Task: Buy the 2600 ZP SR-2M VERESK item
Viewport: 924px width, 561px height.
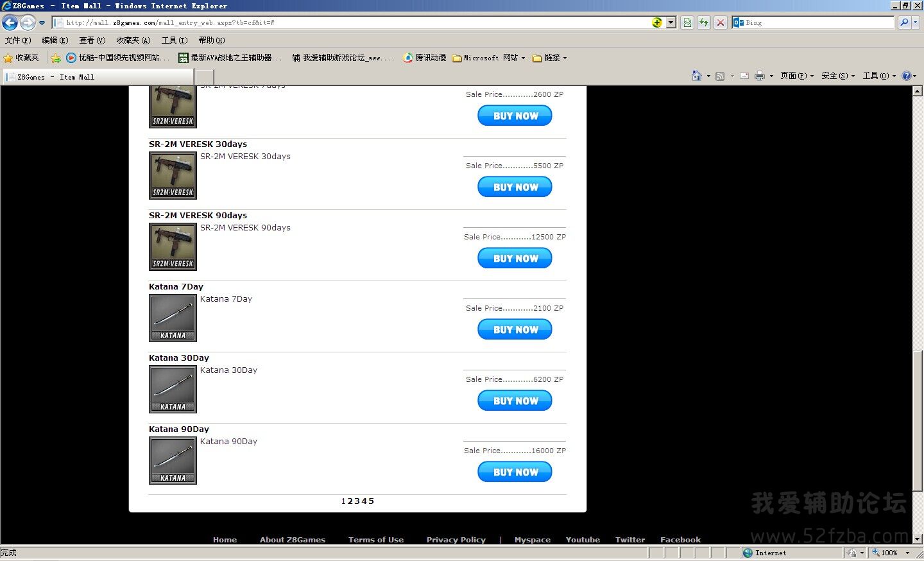Action: tap(515, 116)
